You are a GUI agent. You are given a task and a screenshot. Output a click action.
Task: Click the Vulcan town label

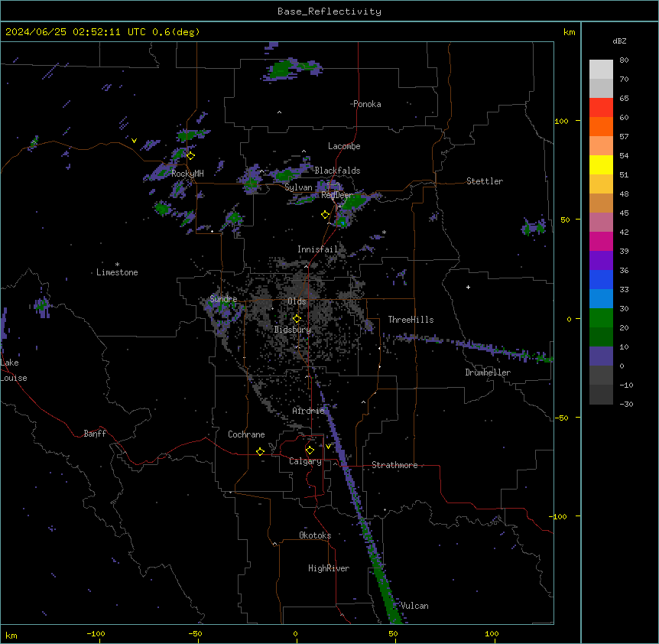414,606
